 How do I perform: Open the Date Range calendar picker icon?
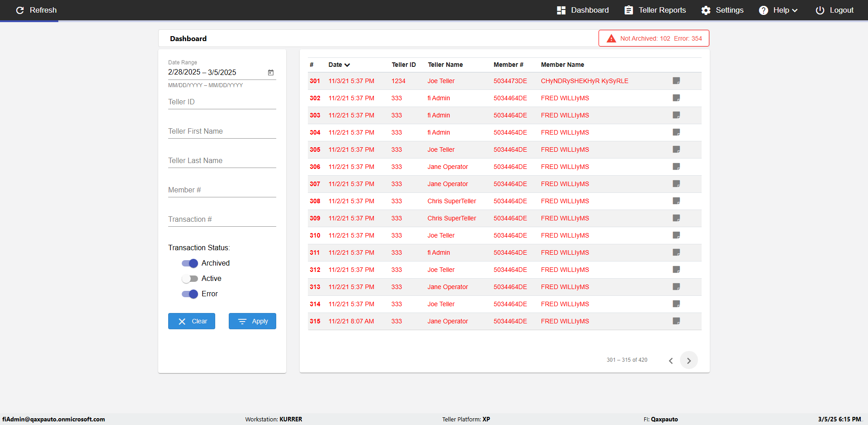(x=271, y=72)
